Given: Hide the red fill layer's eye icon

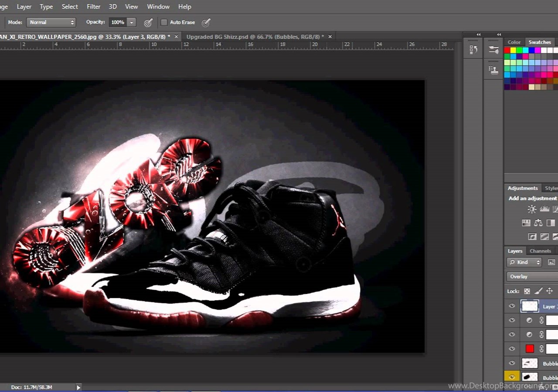Looking at the screenshot, I should tap(512, 348).
